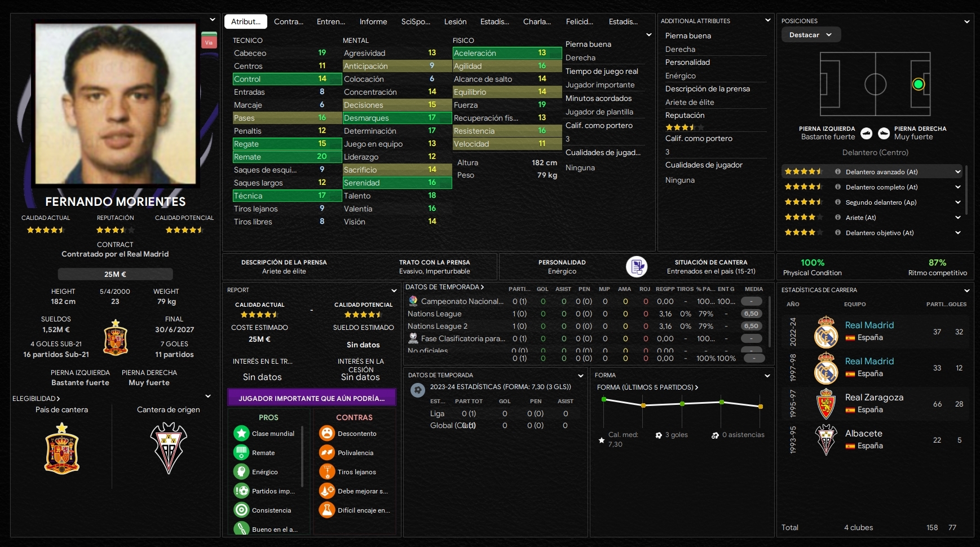This screenshot has width=980, height=547.
Task: Open the Destacar dropdown
Action: (811, 35)
